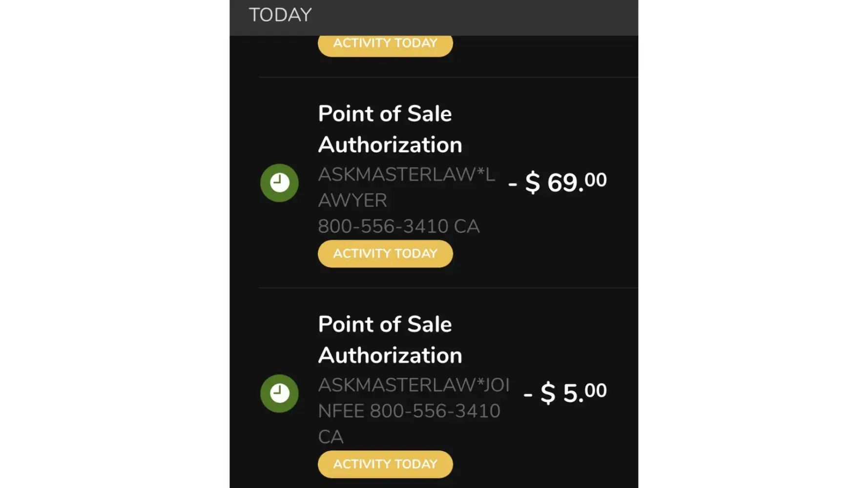Screen dimensions: 868x488
Task: Tap ASKMASTERLAW*LAWYER merchant description
Action: (406, 175)
